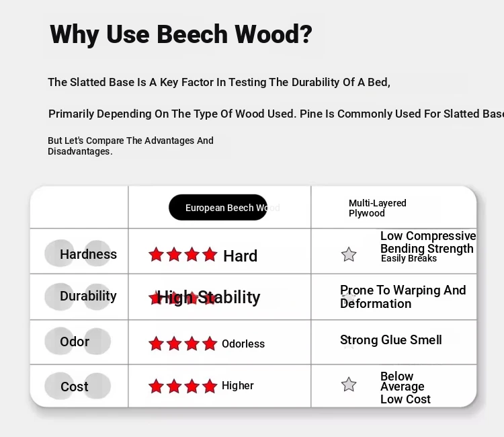Click the Strong Glue Smell text
504x437 pixels.
pyautogui.click(x=391, y=340)
